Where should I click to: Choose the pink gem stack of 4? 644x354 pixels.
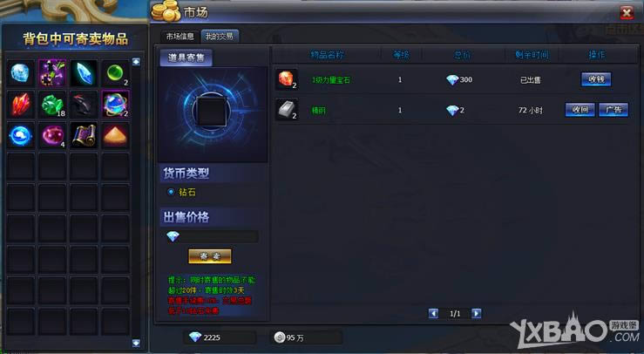coord(52,135)
